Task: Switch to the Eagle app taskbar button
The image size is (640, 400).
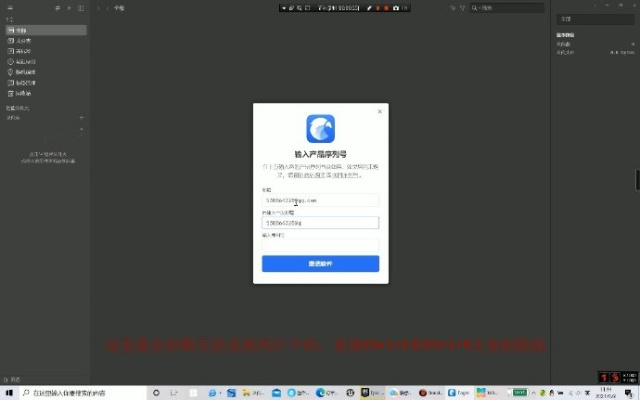Action: tap(458, 393)
